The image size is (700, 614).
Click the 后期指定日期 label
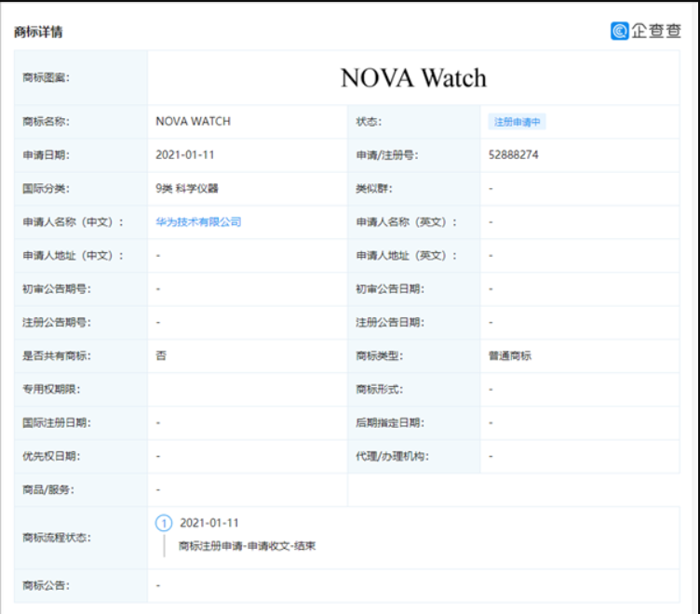(x=390, y=422)
